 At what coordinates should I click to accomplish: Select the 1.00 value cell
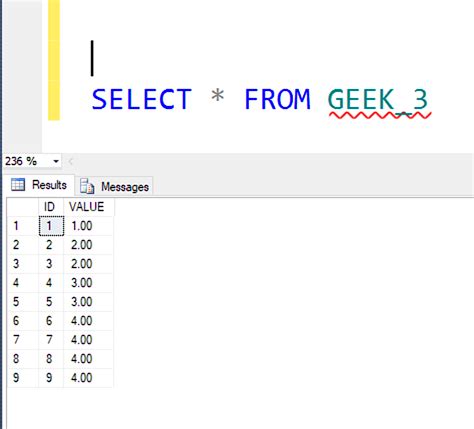click(88, 226)
